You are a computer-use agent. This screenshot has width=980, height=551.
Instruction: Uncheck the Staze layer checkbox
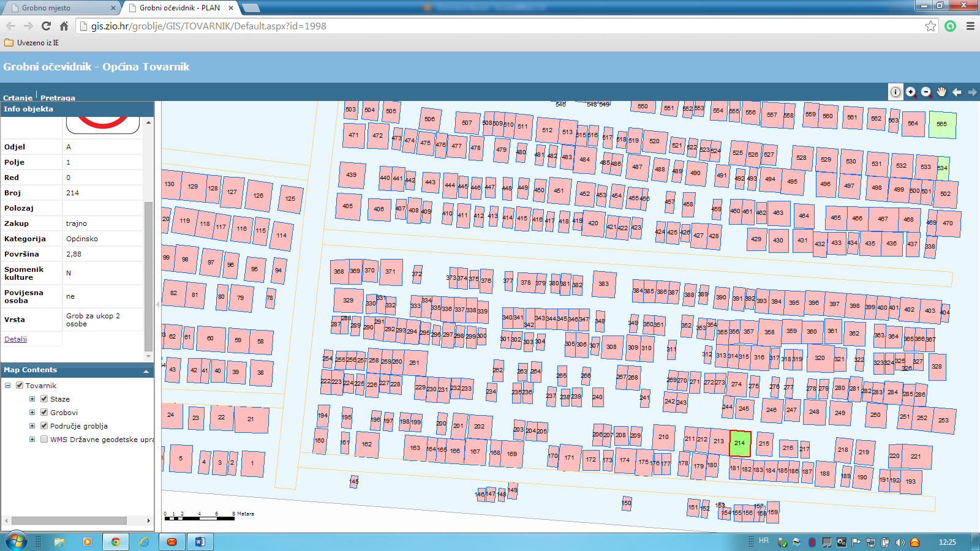44,399
